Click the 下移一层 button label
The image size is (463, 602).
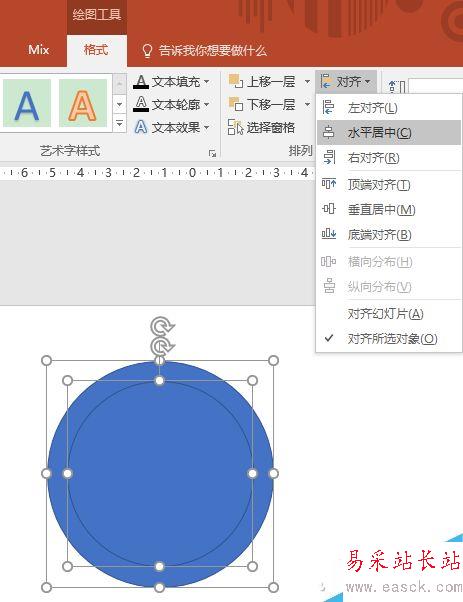(x=271, y=104)
